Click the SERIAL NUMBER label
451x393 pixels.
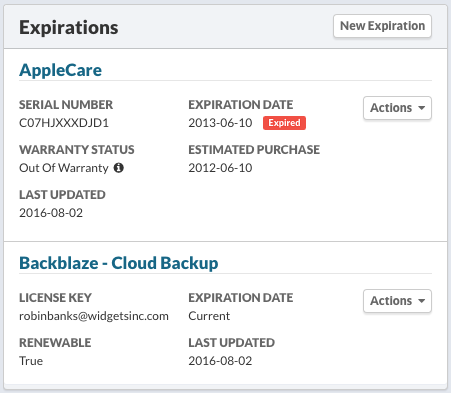[x=66, y=105]
